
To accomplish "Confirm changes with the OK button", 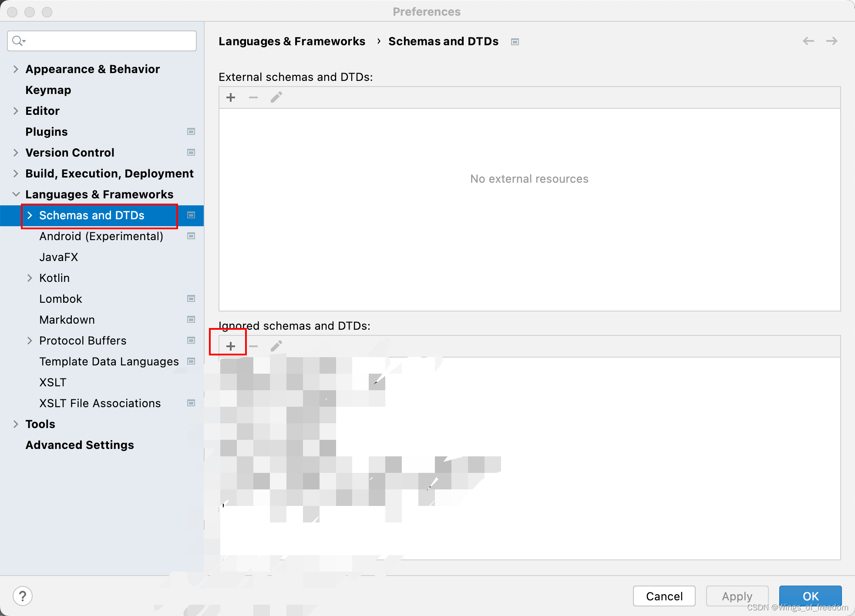I will (810, 596).
